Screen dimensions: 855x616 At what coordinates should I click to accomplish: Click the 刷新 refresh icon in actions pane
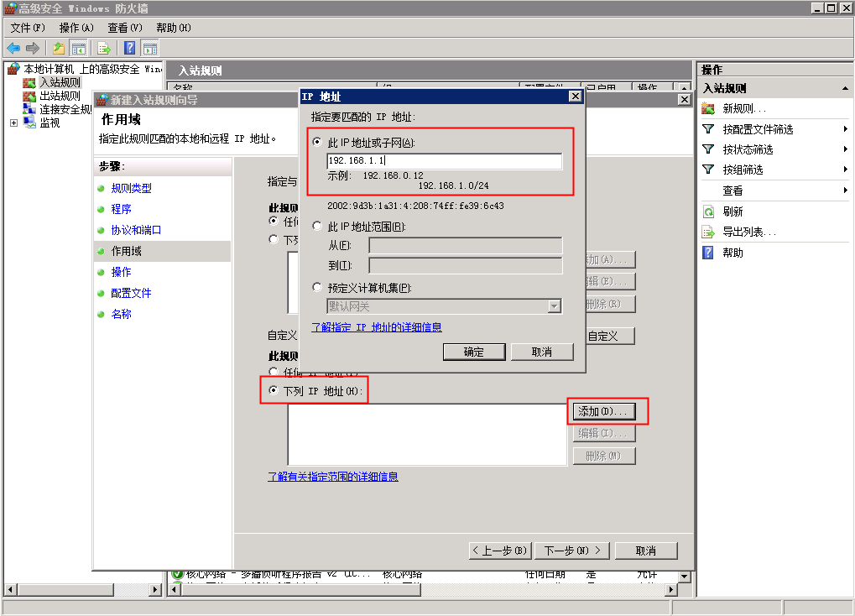pos(708,211)
